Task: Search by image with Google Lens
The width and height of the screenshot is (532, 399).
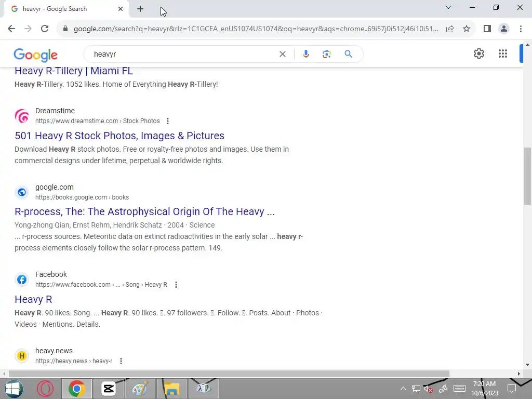Action: 326,54
